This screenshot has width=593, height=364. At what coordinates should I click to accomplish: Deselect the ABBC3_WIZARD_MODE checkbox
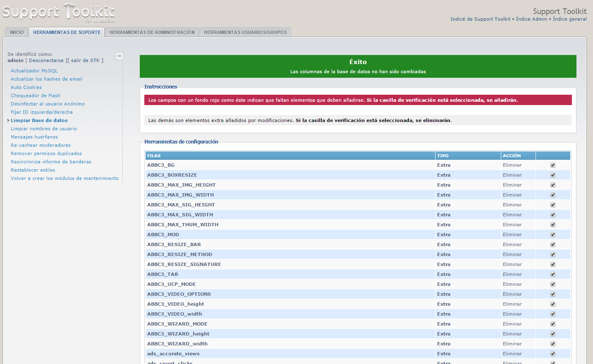(553, 324)
